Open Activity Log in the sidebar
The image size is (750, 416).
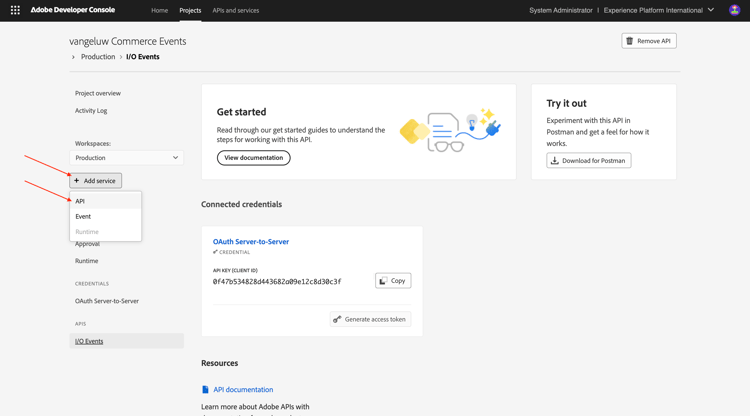91,110
